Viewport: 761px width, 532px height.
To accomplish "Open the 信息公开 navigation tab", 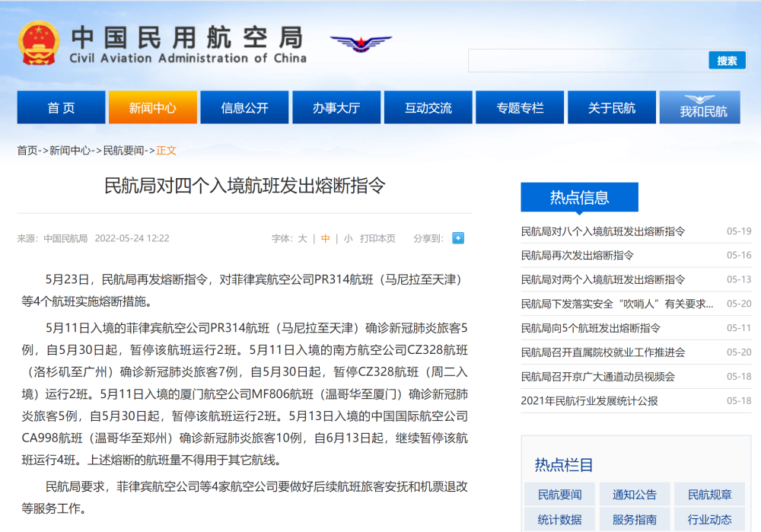I will coord(244,108).
